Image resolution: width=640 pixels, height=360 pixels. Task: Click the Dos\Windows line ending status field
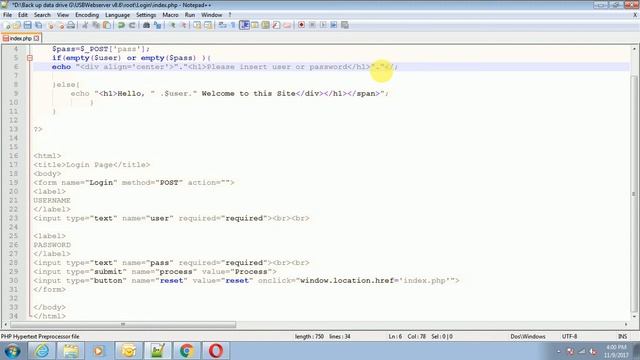[x=528, y=337]
